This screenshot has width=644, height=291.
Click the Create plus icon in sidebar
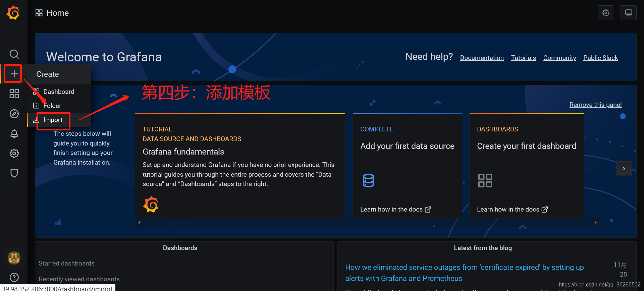coord(14,74)
